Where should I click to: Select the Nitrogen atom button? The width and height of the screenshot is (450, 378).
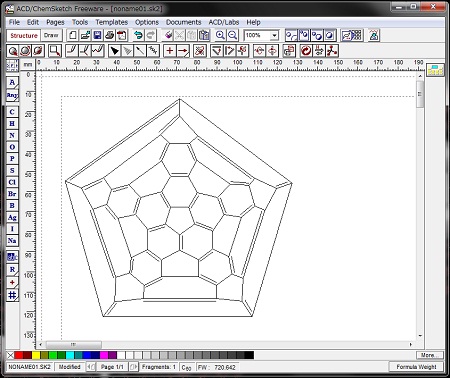coord(12,135)
